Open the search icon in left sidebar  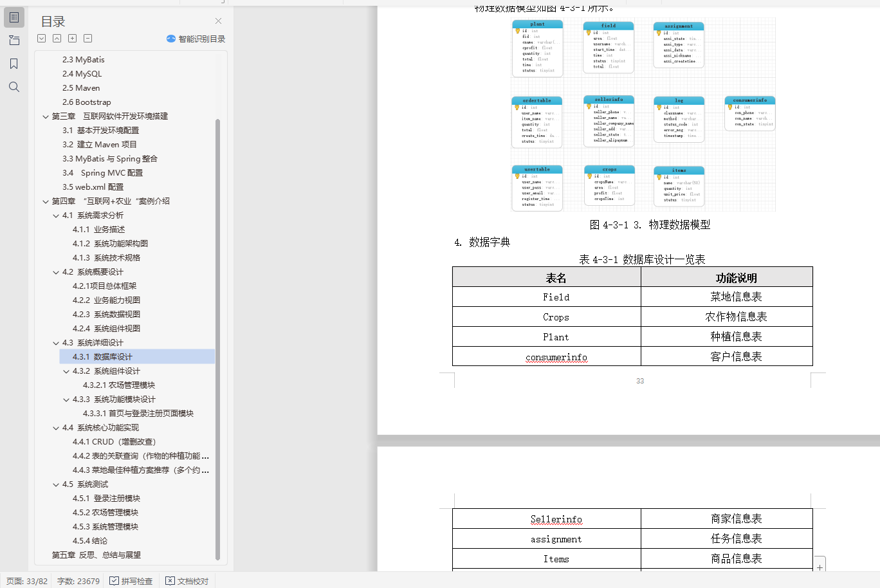14,87
